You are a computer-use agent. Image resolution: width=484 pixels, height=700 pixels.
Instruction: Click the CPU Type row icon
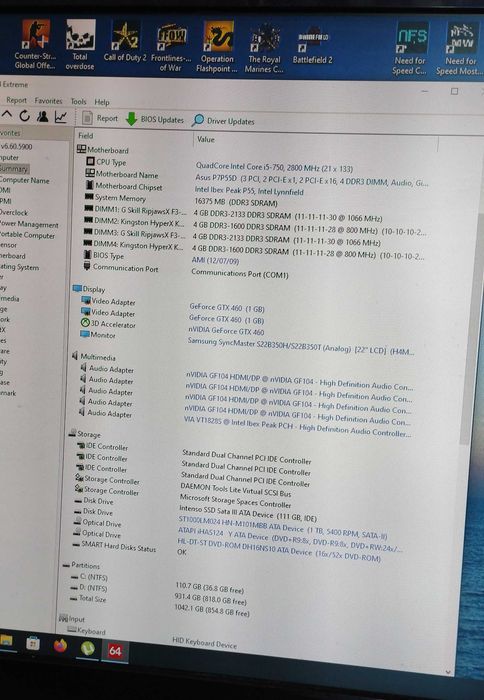pyautogui.click(x=91, y=161)
